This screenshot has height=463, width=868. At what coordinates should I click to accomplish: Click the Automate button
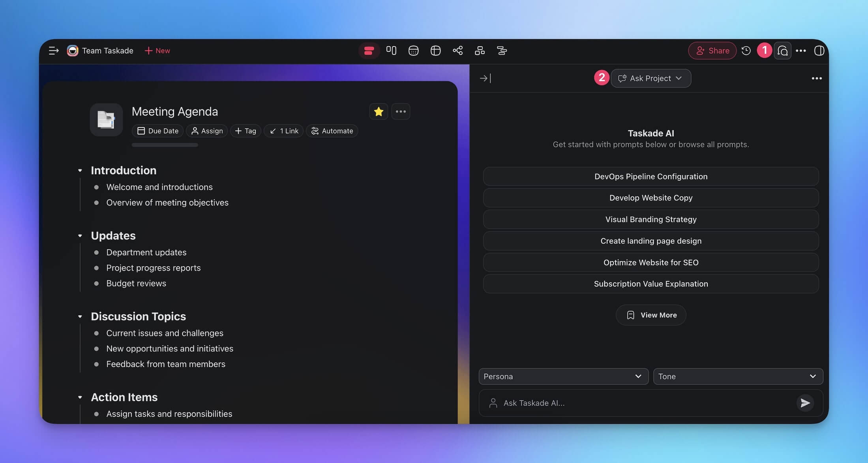point(332,130)
